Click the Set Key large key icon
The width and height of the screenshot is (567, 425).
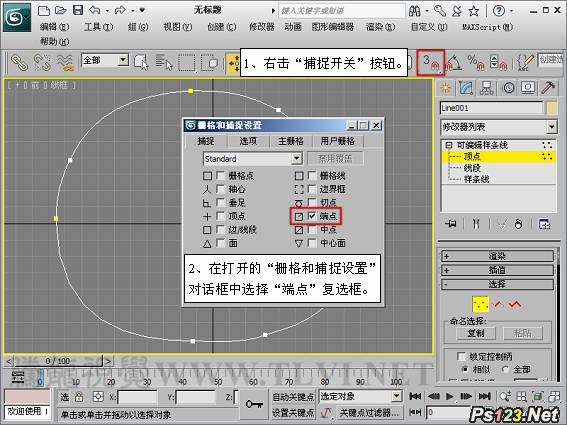pos(254,404)
